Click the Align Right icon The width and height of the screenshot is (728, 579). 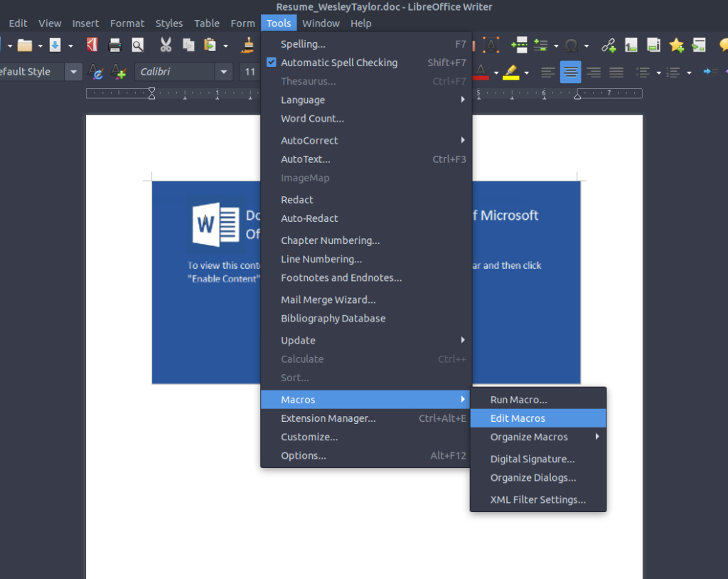click(x=594, y=72)
